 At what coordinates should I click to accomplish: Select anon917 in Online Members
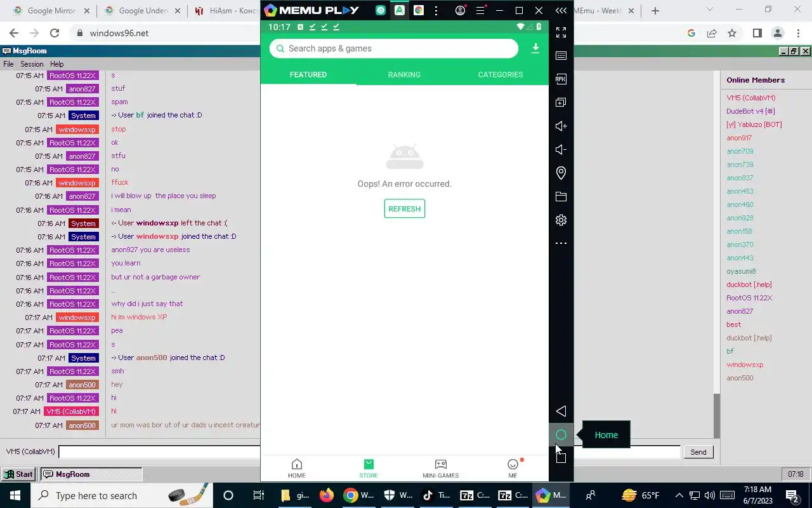[x=739, y=138]
